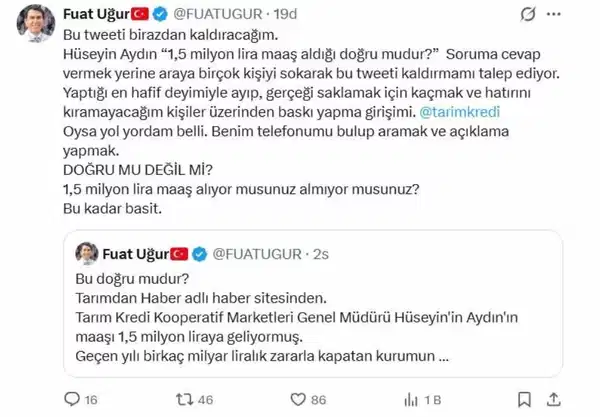Click the Fuat Uğur display name at top
This screenshot has width=600, height=417.
coord(96,14)
